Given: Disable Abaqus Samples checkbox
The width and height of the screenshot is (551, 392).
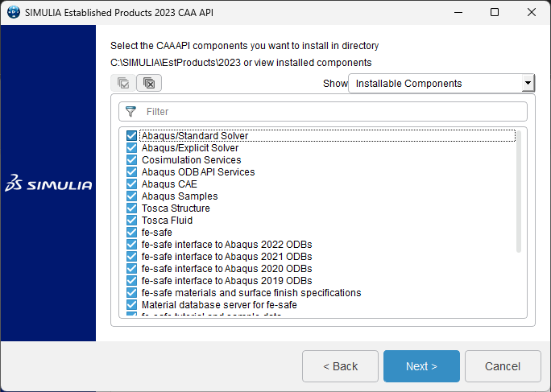Looking at the screenshot, I should coord(132,196).
